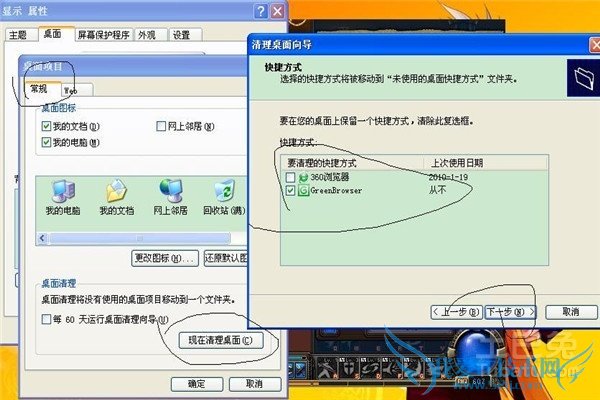Select the 从不 date cell
The image size is (600, 400).
coord(437,190)
